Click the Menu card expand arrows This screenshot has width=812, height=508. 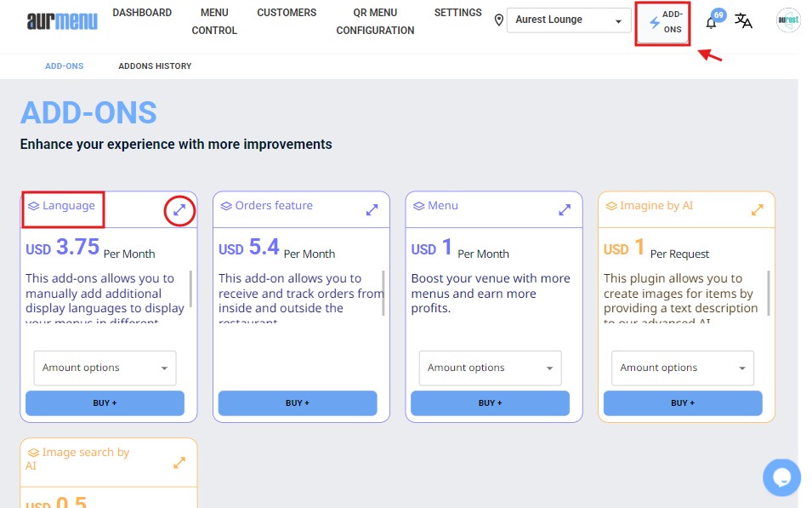(565, 209)
